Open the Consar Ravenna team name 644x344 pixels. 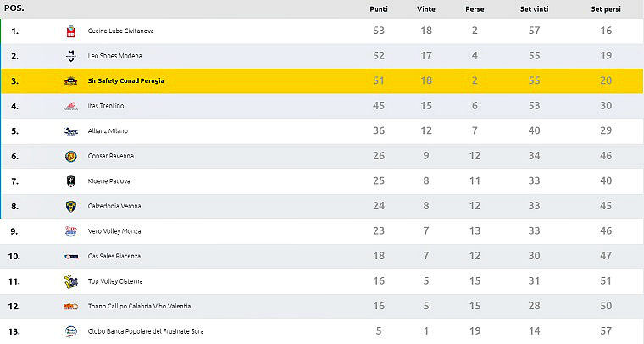tap(110, 156)
